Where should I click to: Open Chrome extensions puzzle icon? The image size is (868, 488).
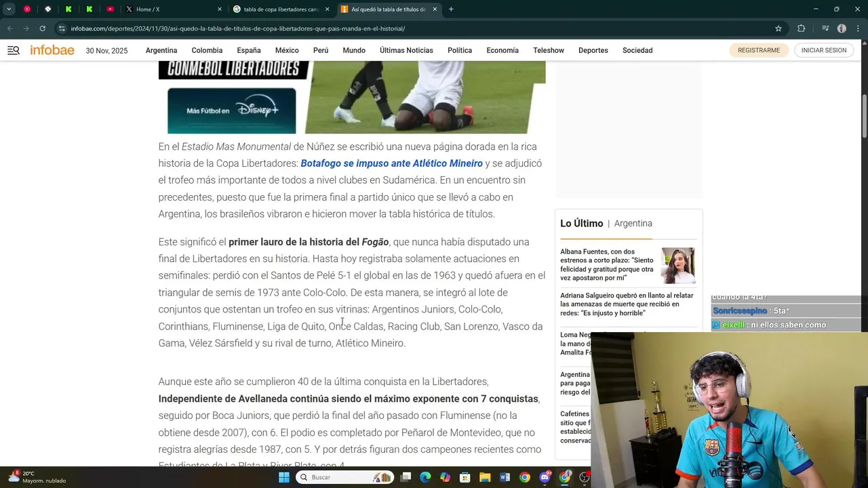click(x=802, y=28)
